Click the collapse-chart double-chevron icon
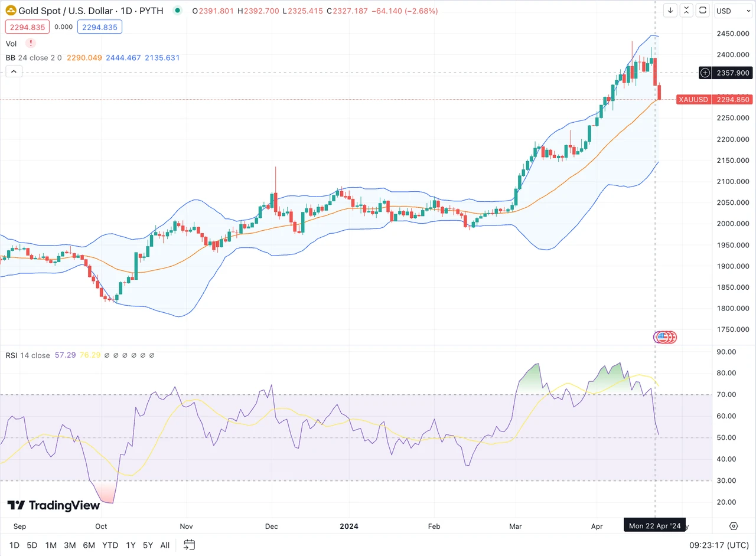Image resolution: width=756 pixels, height=556 pixels. click(x=686, y=10)
